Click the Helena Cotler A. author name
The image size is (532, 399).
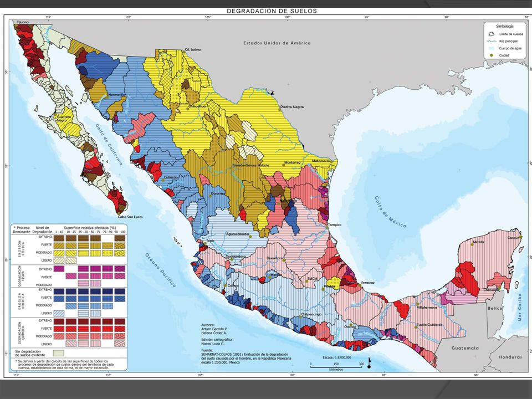coord(214,333)
